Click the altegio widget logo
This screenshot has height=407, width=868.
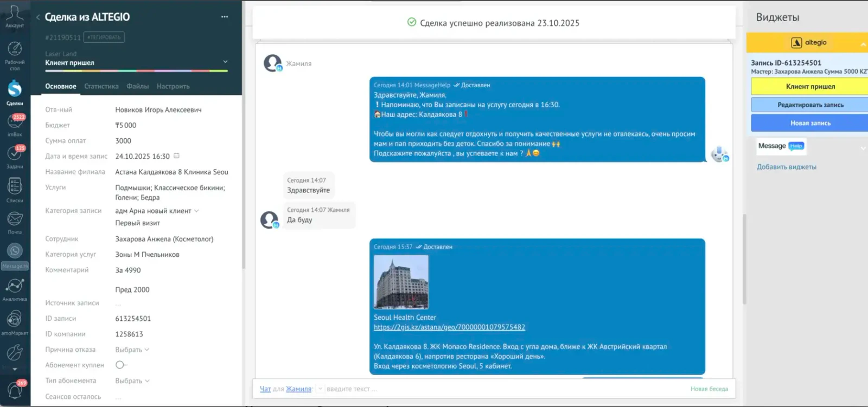click(x=808, y=42)
